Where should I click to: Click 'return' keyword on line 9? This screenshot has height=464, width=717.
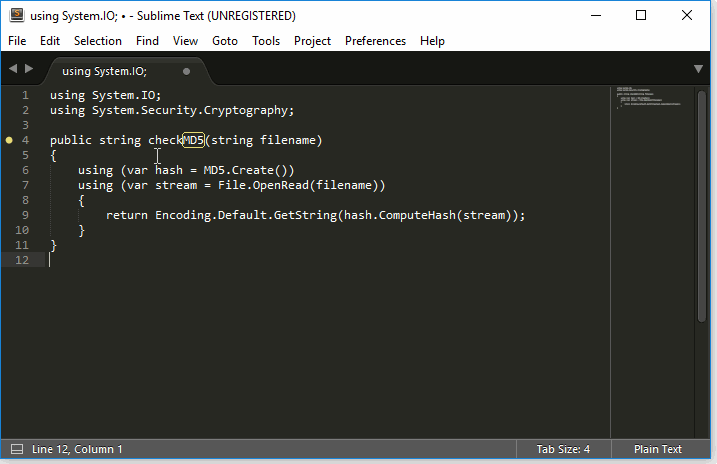[127, 215]
